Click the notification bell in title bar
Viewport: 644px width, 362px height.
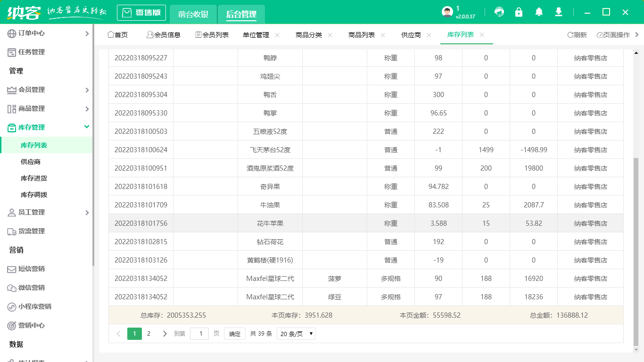(x=538, y=12)
